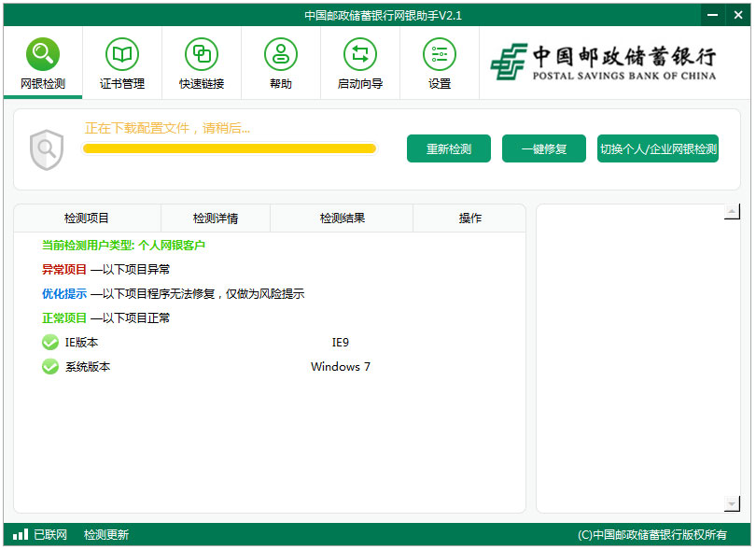756x550 pixels.
Task: Click the IE9 result value
Action: coord(341,343)
